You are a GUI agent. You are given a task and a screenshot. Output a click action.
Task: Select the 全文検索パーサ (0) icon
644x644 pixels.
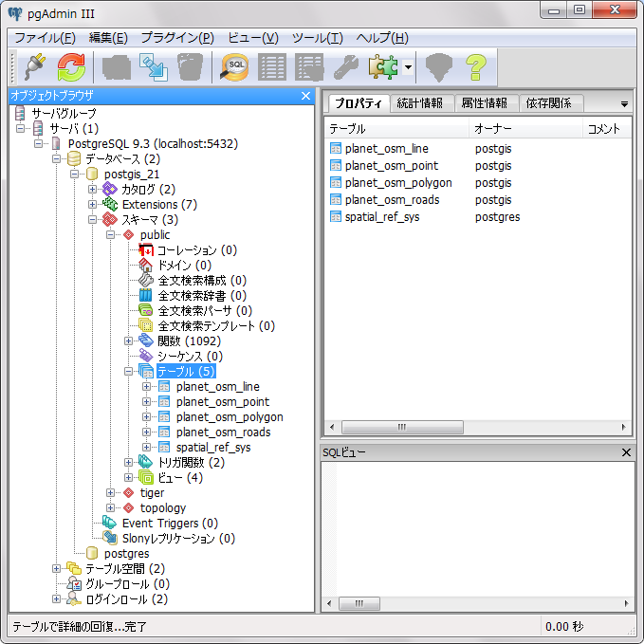coord(146,311)
